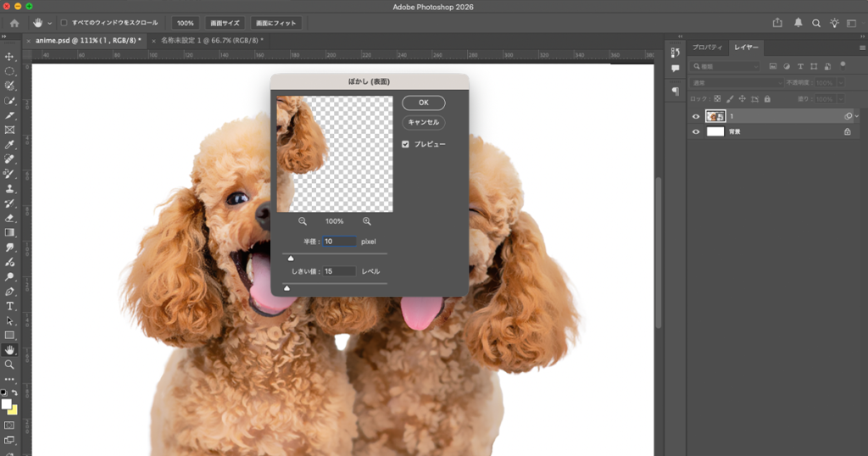Image resolution: width=868 pixels, height=456 pixels.
Task: Select the Zoom tool in the toolbar
Action: 9,364
